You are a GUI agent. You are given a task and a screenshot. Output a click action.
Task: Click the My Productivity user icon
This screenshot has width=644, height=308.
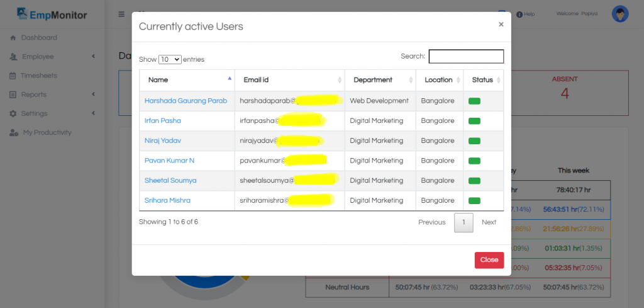(14, 133)
